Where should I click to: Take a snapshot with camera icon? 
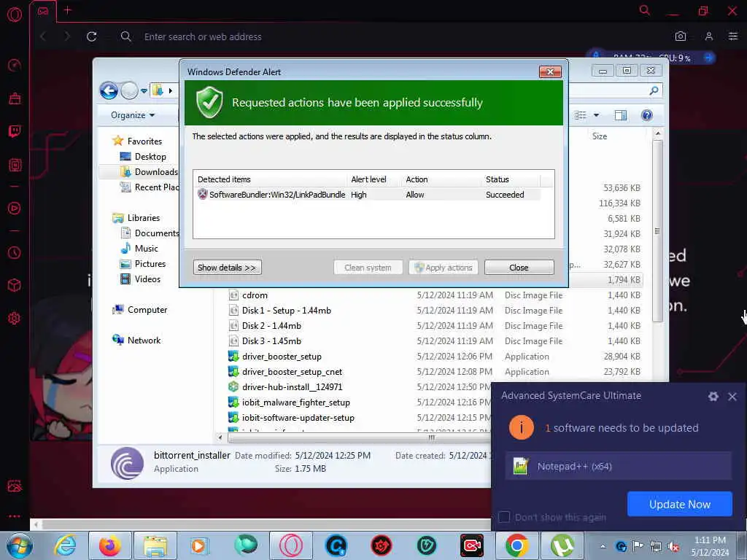pos(681,36)
